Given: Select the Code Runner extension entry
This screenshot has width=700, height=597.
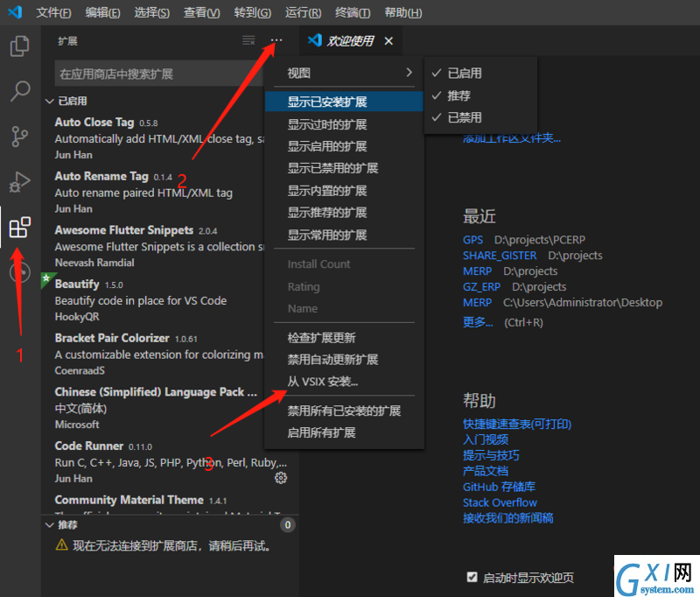Looking at the screenshot, I should [x=170, y=461].
